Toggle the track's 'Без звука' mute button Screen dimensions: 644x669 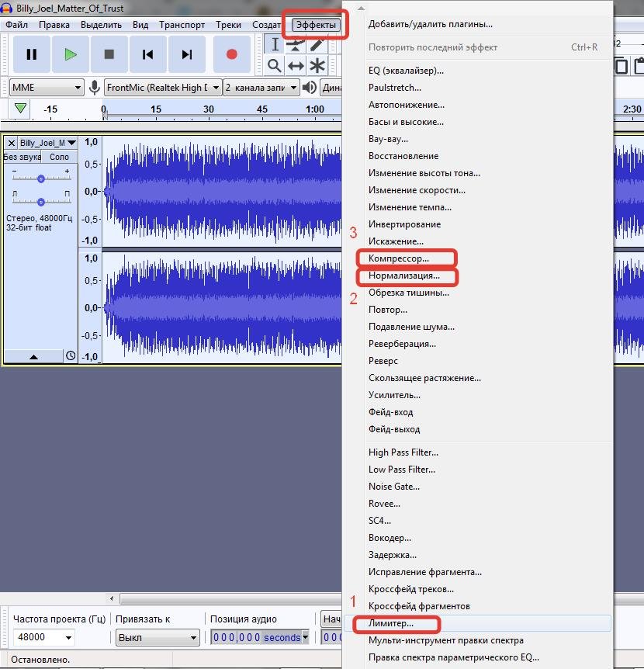pos(22,157)
